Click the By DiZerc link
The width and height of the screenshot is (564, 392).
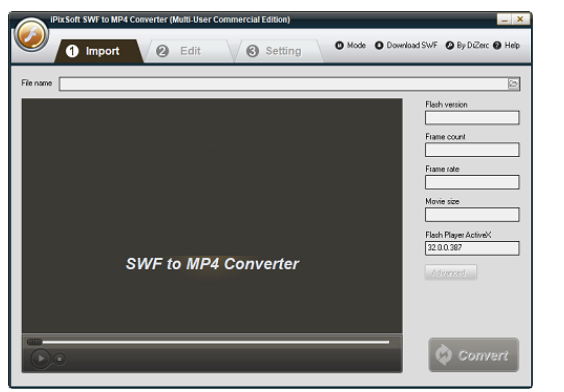click(467, 45)
